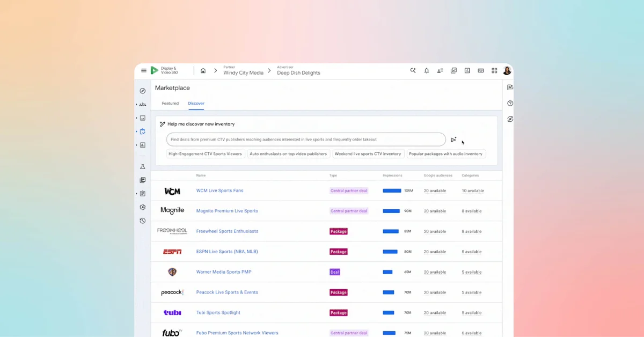Viewport: 644px width, 337px height.
Task: Click the Deal type badge for Warner Media
Action: (x=335, y=272)
